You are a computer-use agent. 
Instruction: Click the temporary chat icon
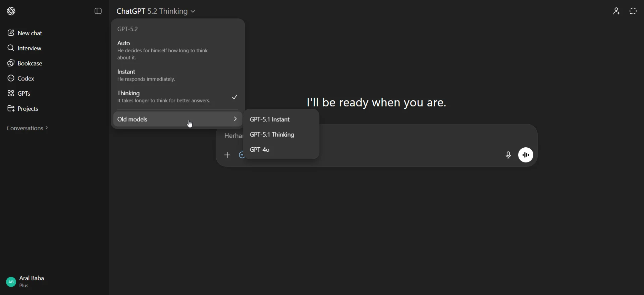pos(633,11)
